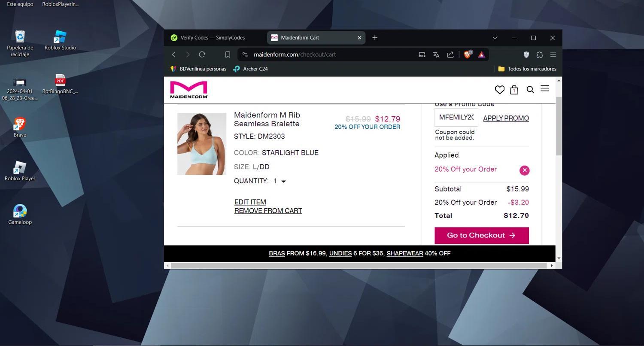Viewport: 644px width, 346px height.
Task: Click the browser forward arrow
Action: [x=188, y=55]
